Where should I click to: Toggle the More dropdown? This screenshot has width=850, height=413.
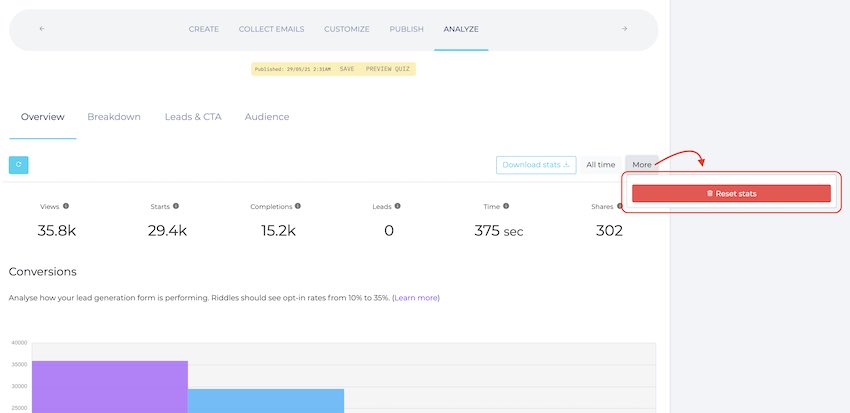click(642, 165)
